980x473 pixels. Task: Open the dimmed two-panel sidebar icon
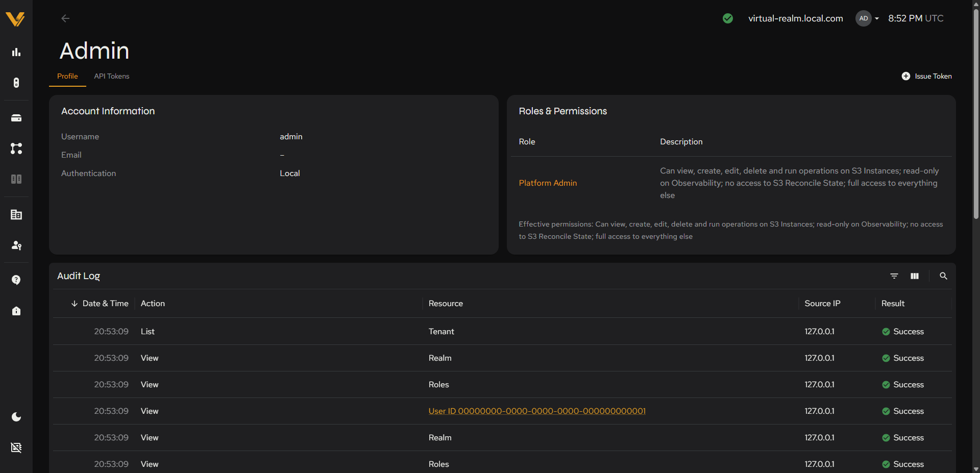point(16,179)
